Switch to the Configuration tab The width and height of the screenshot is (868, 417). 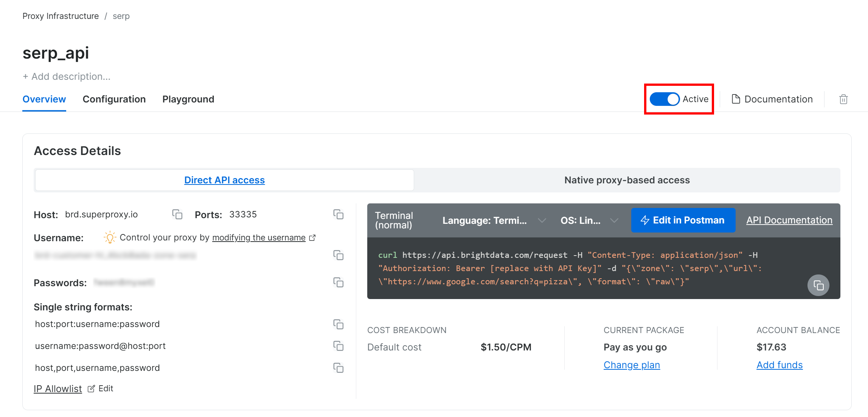114,99
